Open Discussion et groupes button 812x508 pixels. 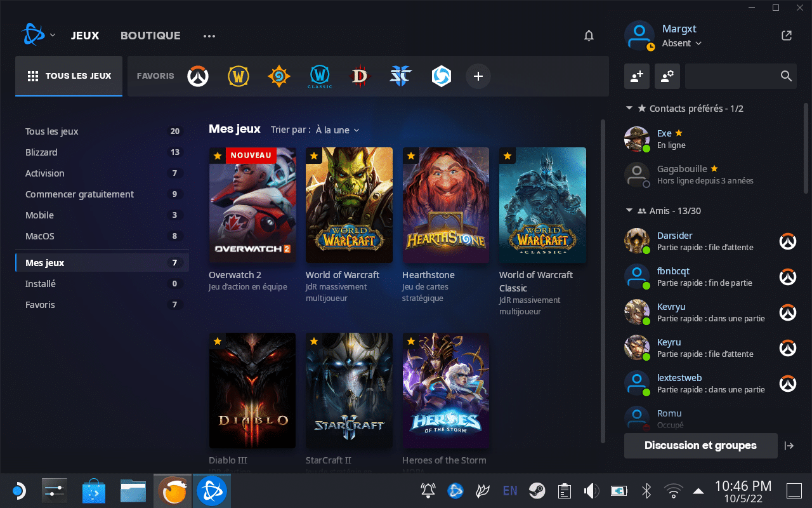700,446
